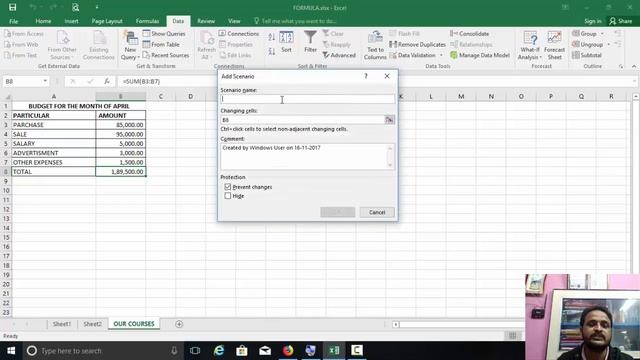This screenshot has width=640, height=360.
Task: Click the Scenario name input field
Action: (x=308, y=99)
